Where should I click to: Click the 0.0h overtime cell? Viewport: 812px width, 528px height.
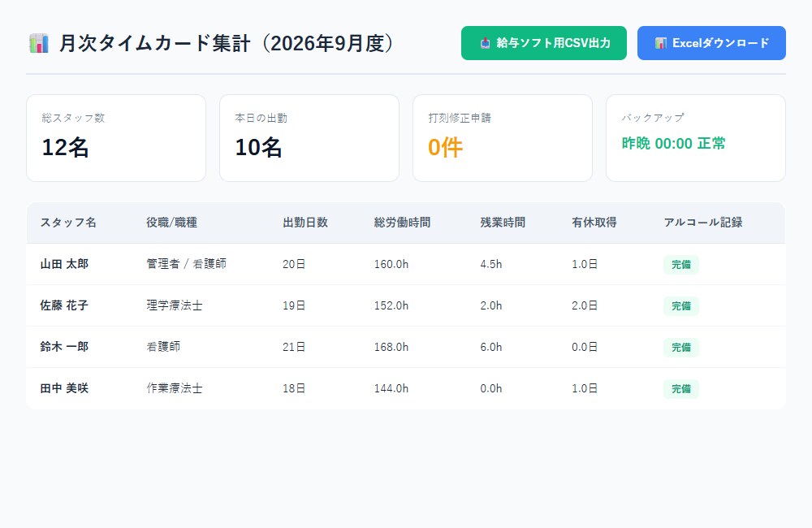pyautogui.click(x=491, y=388)
